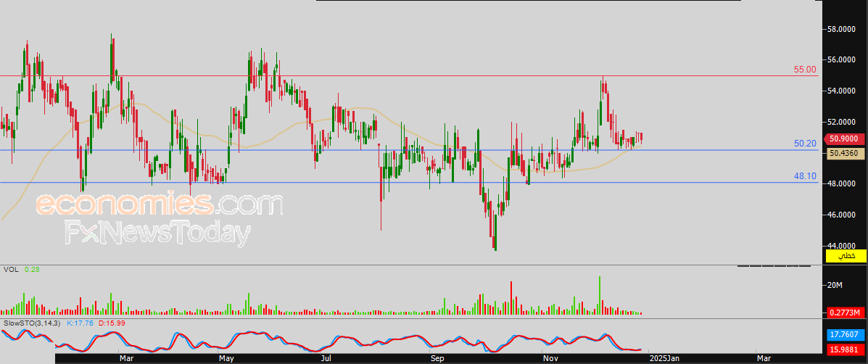Viewport: 868px width, 364px height.
Task: Click the 20M volume axis label
Action: (x=837, y=285)
